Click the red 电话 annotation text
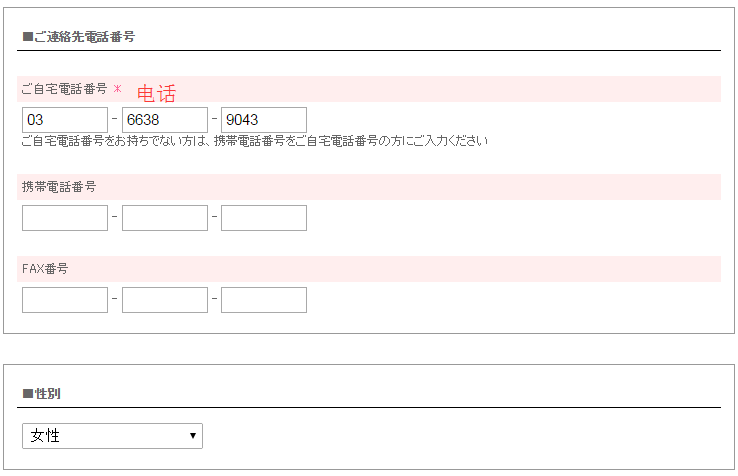 coord(156,94)
